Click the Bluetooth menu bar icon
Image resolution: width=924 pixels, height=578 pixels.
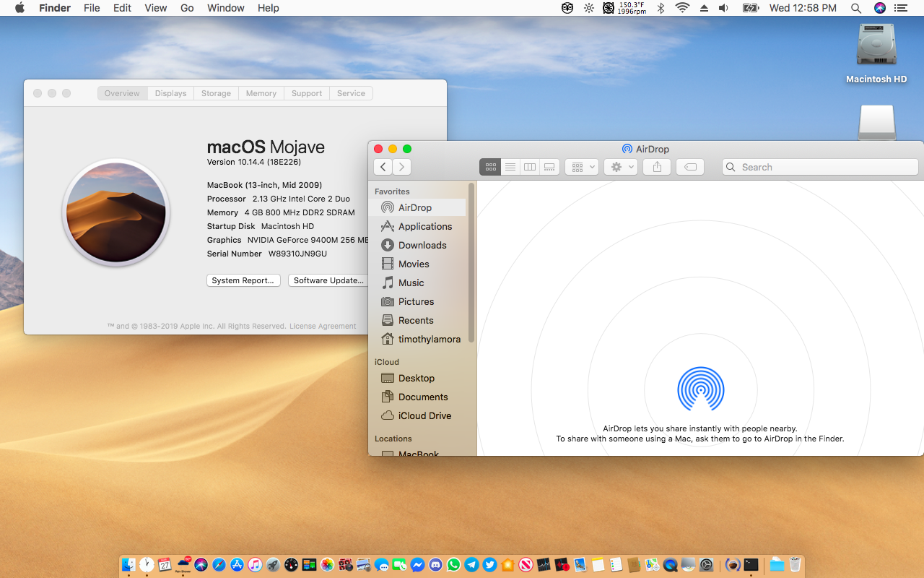(661, 8)
